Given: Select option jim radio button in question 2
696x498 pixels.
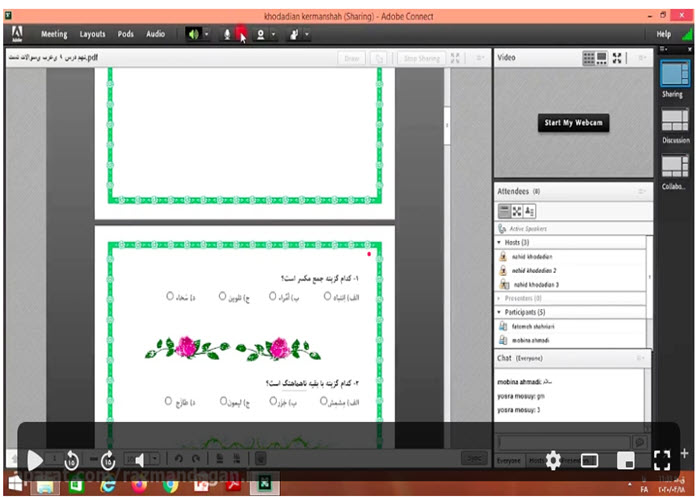Looking at the screenshot, I should pos(223,401).
